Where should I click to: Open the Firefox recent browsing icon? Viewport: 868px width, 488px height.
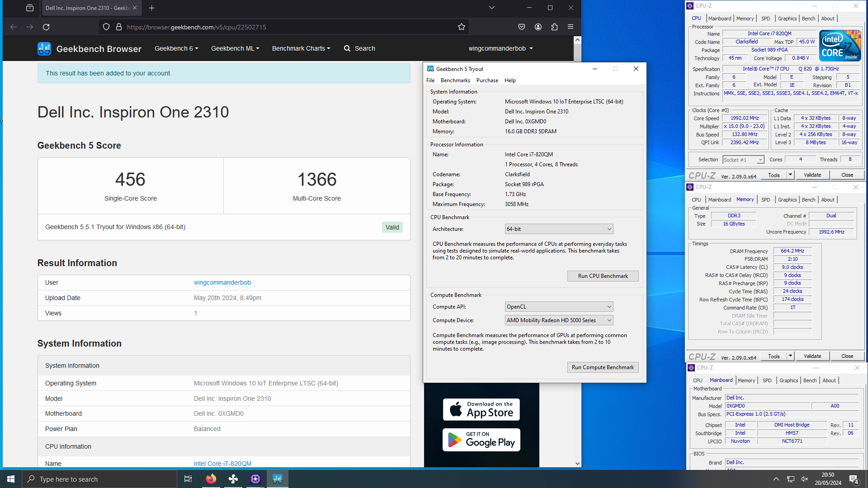pyautogui.click(x=30, y=8)
